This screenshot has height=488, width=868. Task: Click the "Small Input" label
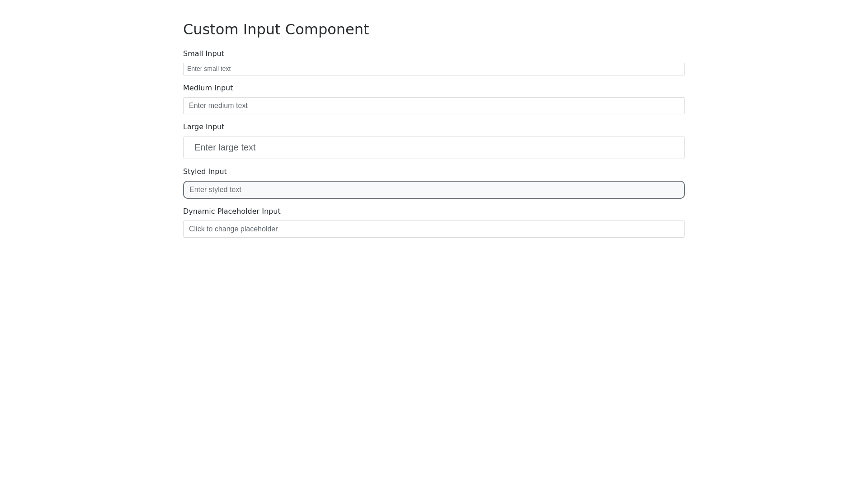203,54
